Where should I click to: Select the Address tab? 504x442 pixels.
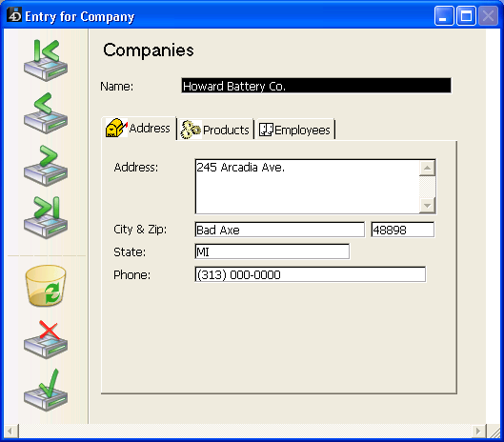tap(138, 128)
